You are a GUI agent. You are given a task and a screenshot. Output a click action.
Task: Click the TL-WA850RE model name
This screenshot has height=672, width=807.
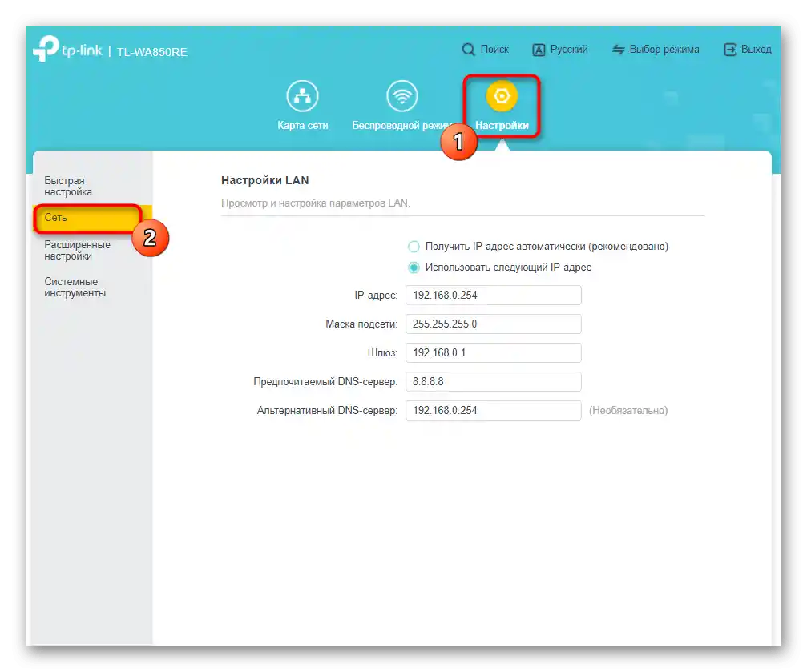(x=151, y=52)
